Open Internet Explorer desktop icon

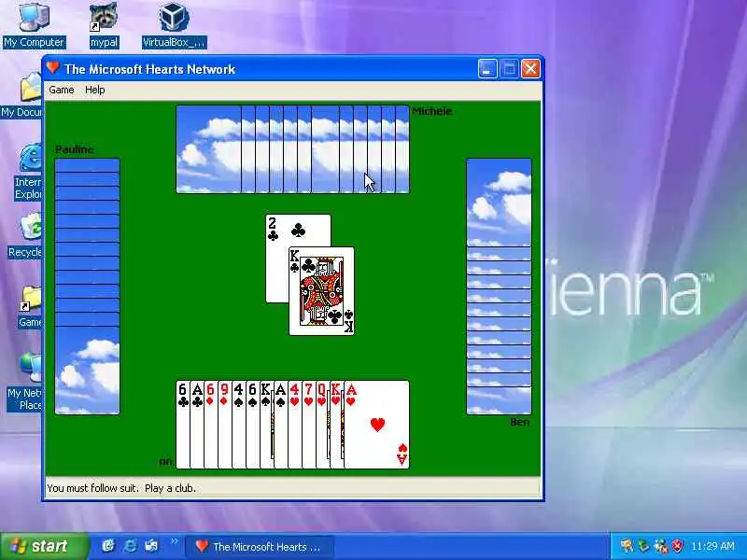29,172
